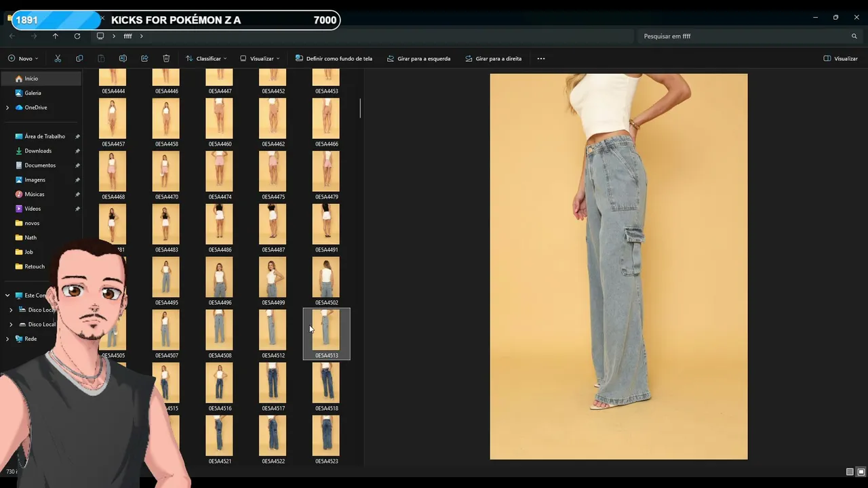Select thumbnail 0E5A4522
Screen dimensions: 868x488
pos(273,435)
